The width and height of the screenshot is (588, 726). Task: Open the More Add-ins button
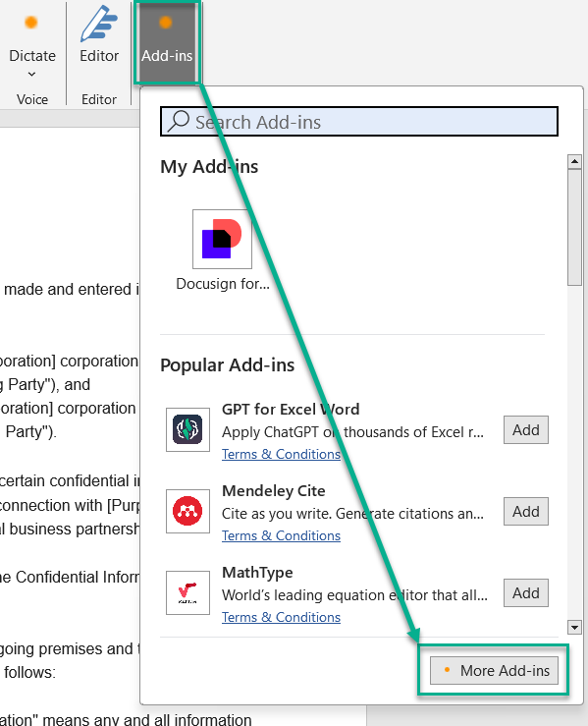494,670
